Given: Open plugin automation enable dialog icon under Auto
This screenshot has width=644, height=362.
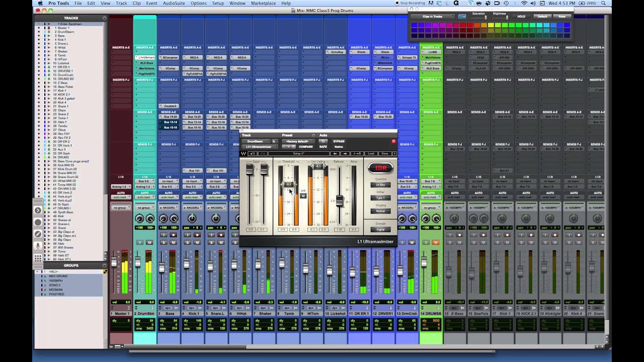Looking at the screenshot, I should 323,141.
